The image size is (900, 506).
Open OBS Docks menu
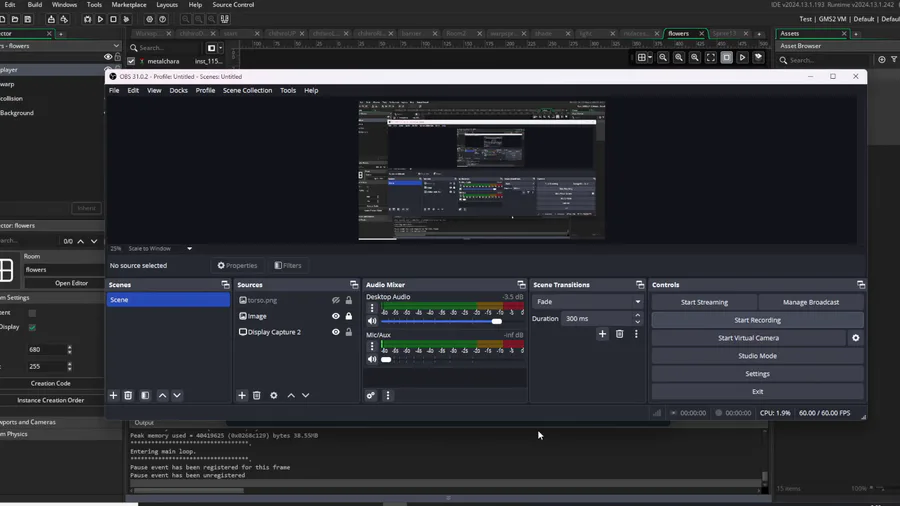(x=179, y=90)
